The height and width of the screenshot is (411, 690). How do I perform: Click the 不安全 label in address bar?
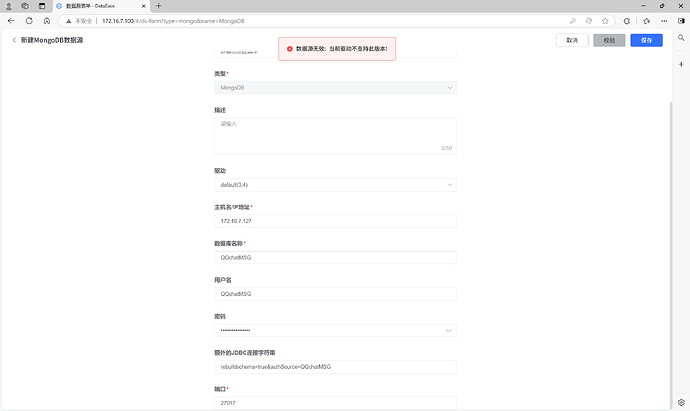click(83, 21)
